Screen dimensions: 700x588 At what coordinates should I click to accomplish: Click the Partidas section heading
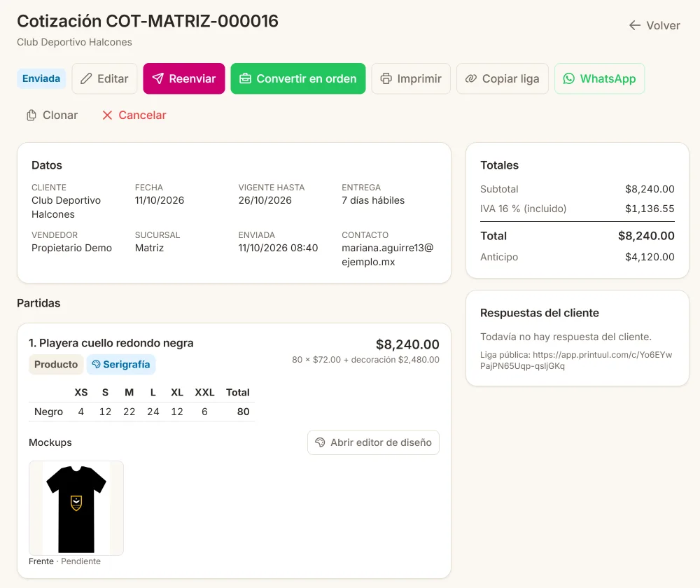[38, 303]
